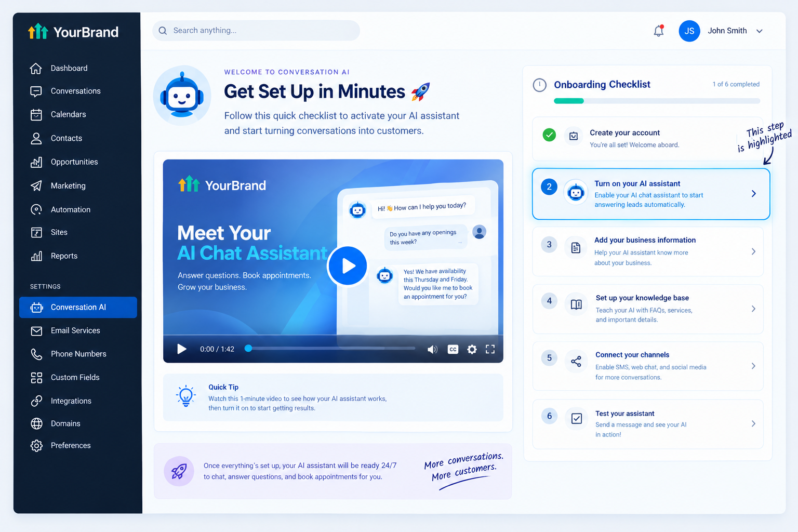Select Conversation AI in Settings menu
Image resolution: width=798 pixels, height=532 pixels.
[78, 308]
